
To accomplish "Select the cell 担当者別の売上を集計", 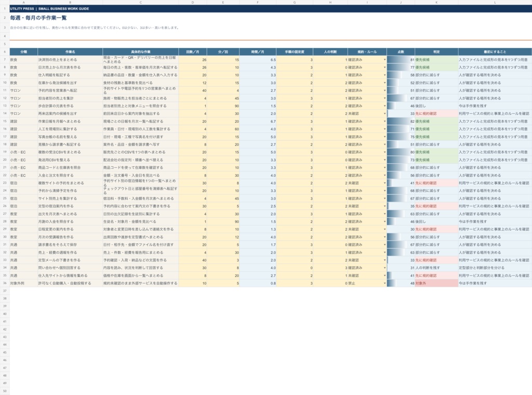I will point(70,98).
